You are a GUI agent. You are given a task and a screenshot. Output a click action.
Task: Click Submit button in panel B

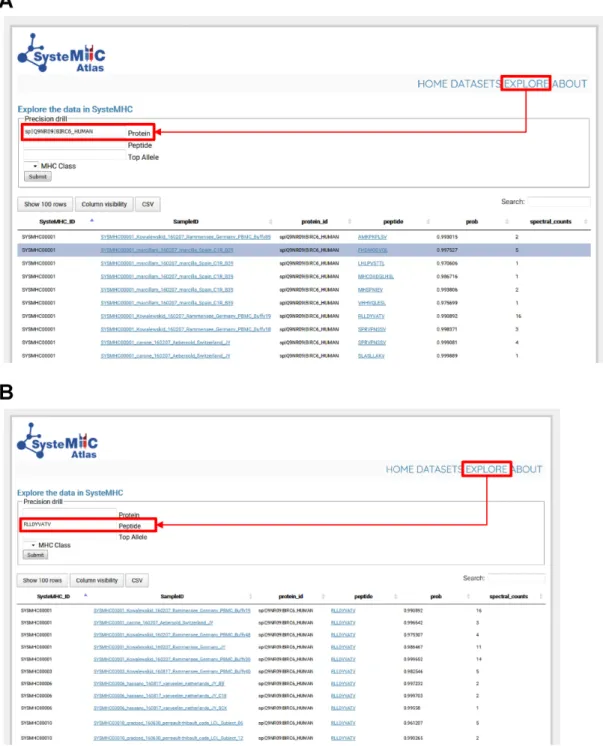tap(35, 555)
